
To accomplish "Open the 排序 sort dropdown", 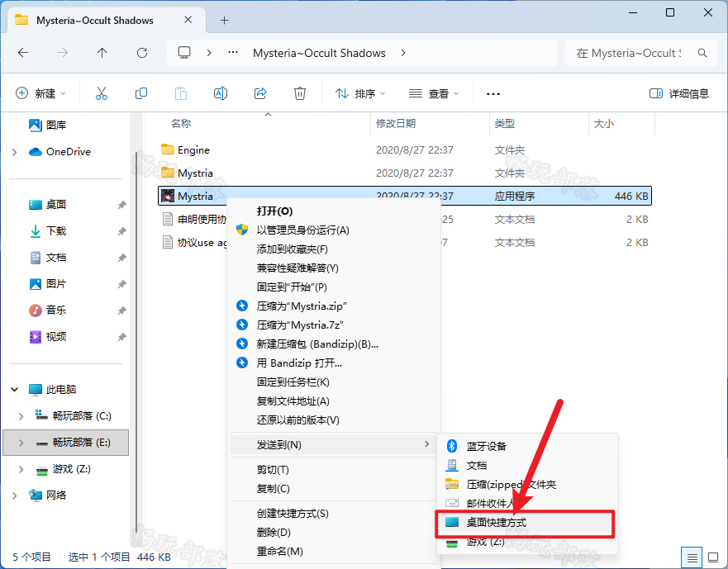I will point(360,94).
